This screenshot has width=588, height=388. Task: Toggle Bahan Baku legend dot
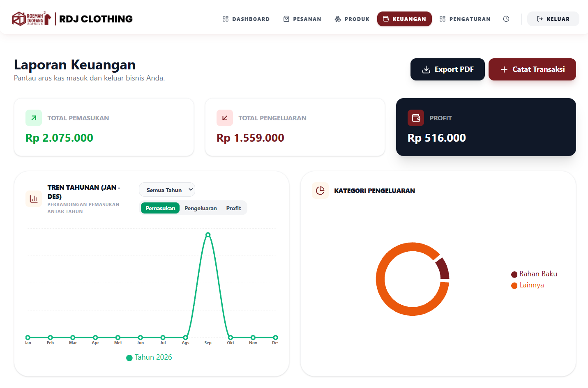point(514,274)
